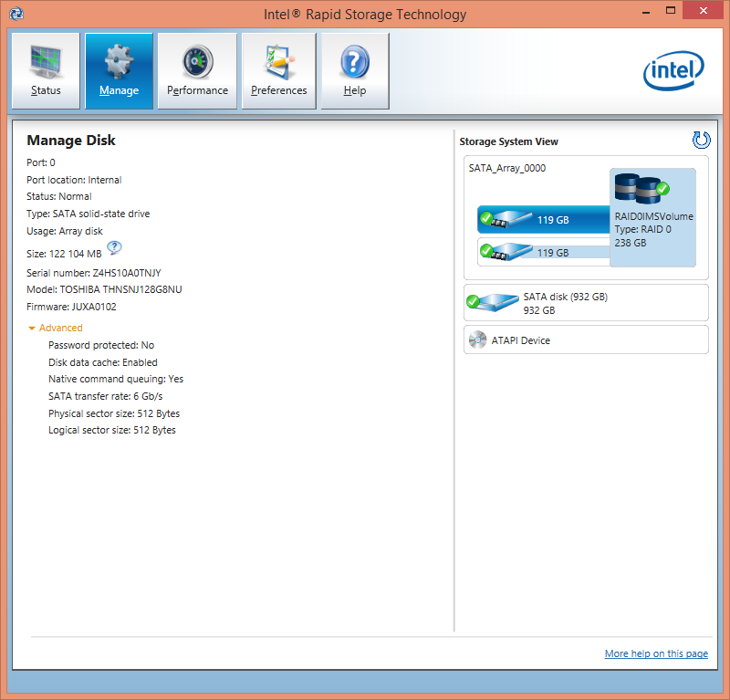This screenshot has height=700, width=730.
Task: Click the Performance gauge icon
Action: tap(197, 61)
